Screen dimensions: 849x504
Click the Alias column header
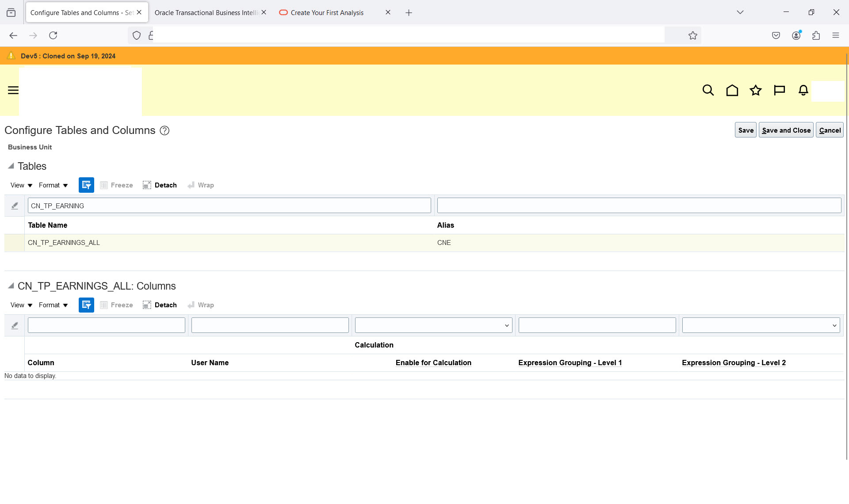pyautogui.click(x=445, y=225)
